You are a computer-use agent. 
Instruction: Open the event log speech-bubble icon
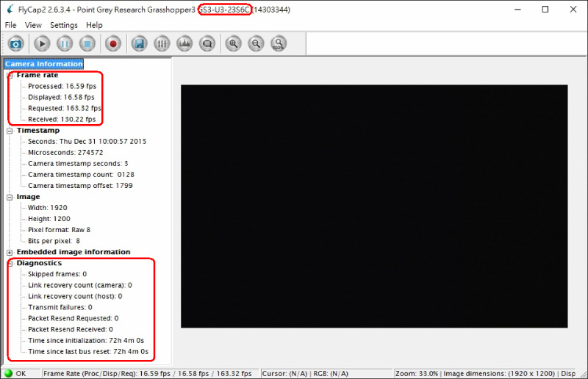pyautogui.click(x=207, y=44)
